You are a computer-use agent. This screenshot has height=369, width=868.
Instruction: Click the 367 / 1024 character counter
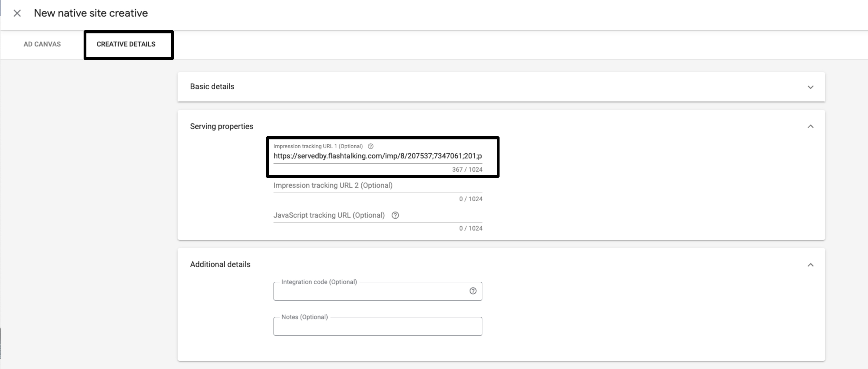(467, 169)
